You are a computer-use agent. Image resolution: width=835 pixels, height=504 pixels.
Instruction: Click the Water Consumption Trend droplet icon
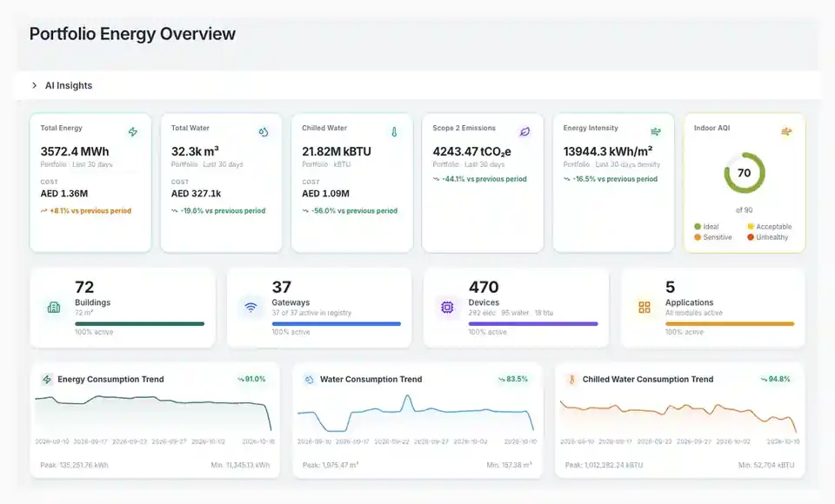tap(309, 380)
